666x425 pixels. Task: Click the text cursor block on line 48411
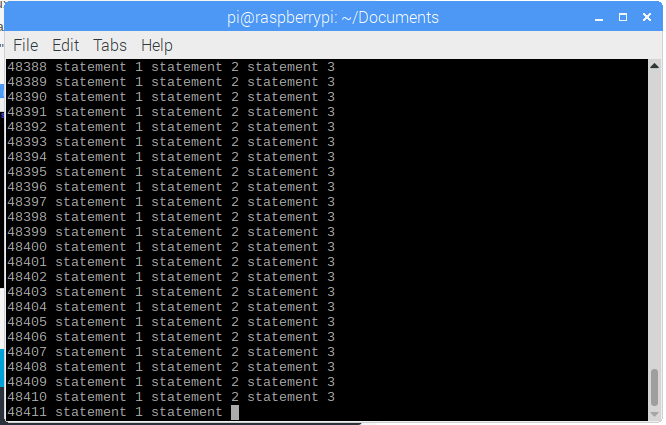[235, 412]
